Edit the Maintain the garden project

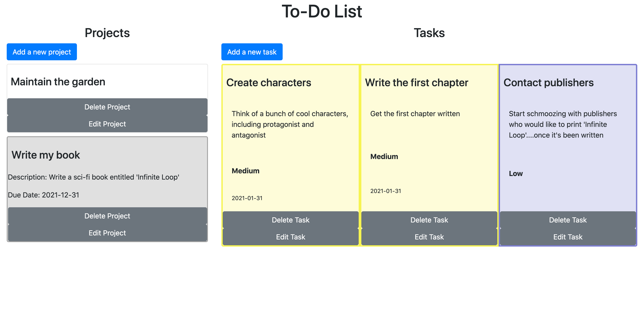107,124
